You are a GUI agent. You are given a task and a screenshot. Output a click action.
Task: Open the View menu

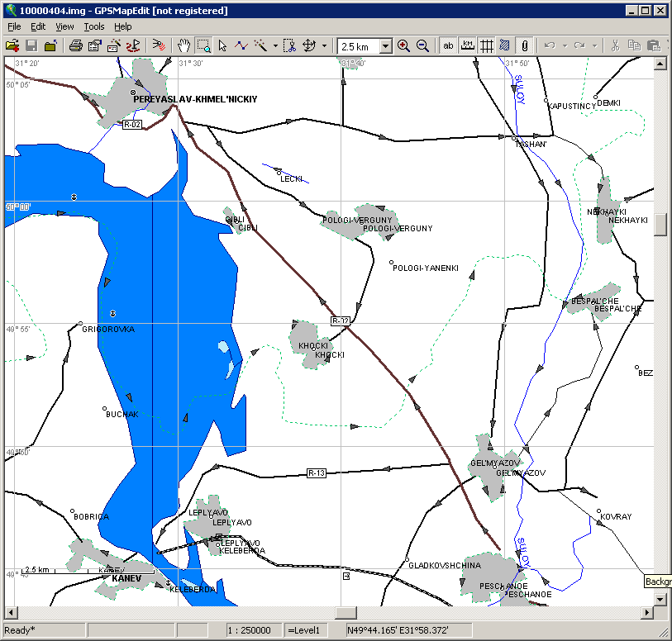coord(64,26)
